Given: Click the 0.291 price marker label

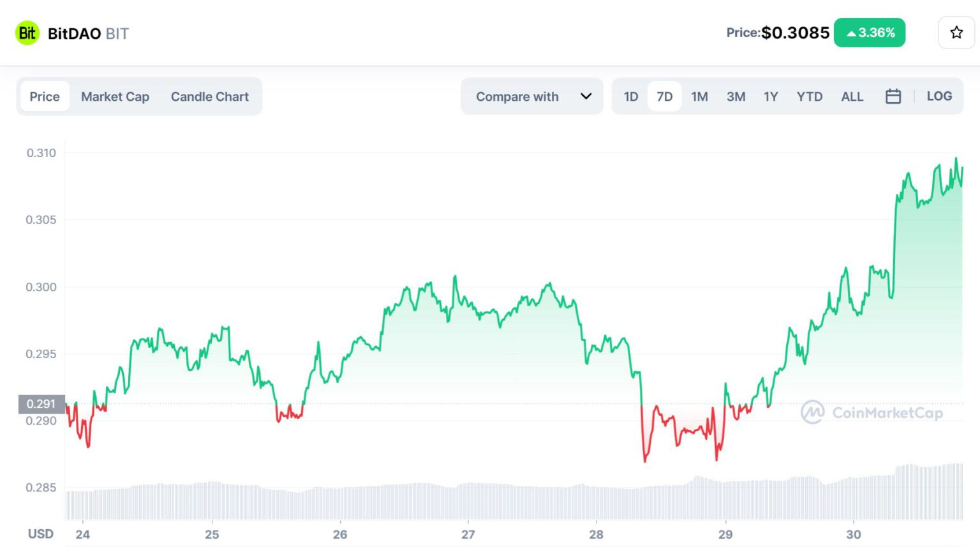Looking at the screenshot, I should (41, 404).
